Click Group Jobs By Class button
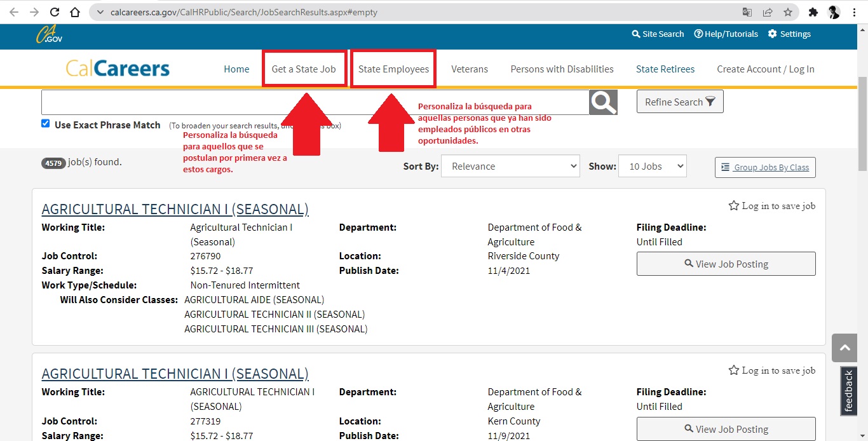The image size is (868, 441). (765, 167)
